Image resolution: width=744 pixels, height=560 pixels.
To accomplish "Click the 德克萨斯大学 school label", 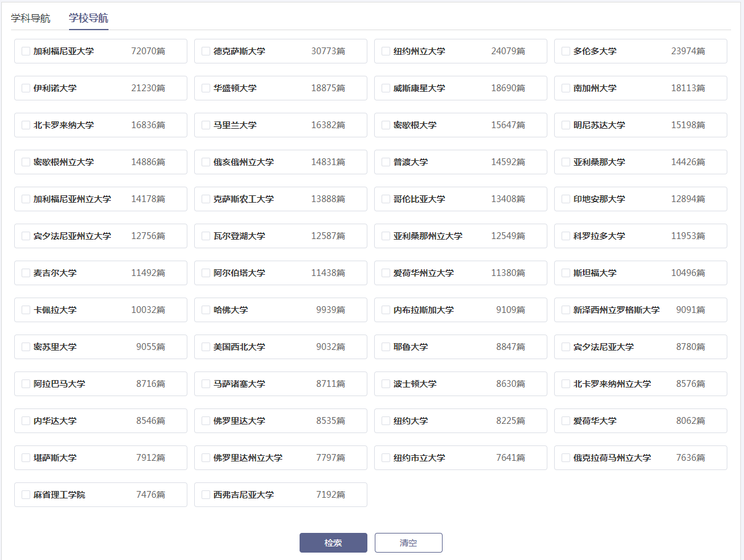I will coord(239,51).
